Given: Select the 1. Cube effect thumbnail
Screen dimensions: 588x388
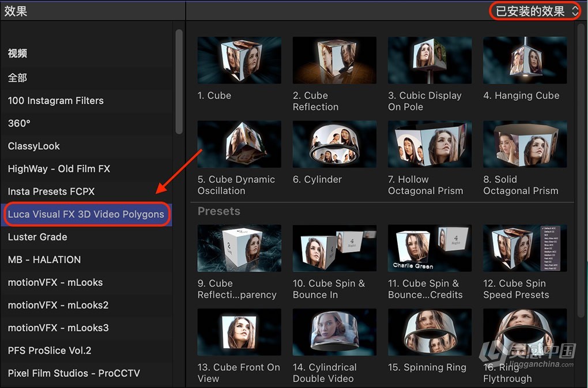Looking at the screenshot, I should click(239, 60).
